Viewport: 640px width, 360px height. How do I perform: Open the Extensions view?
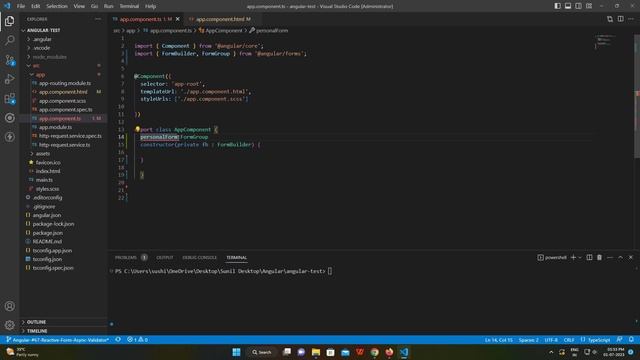(x=9, y=98)
